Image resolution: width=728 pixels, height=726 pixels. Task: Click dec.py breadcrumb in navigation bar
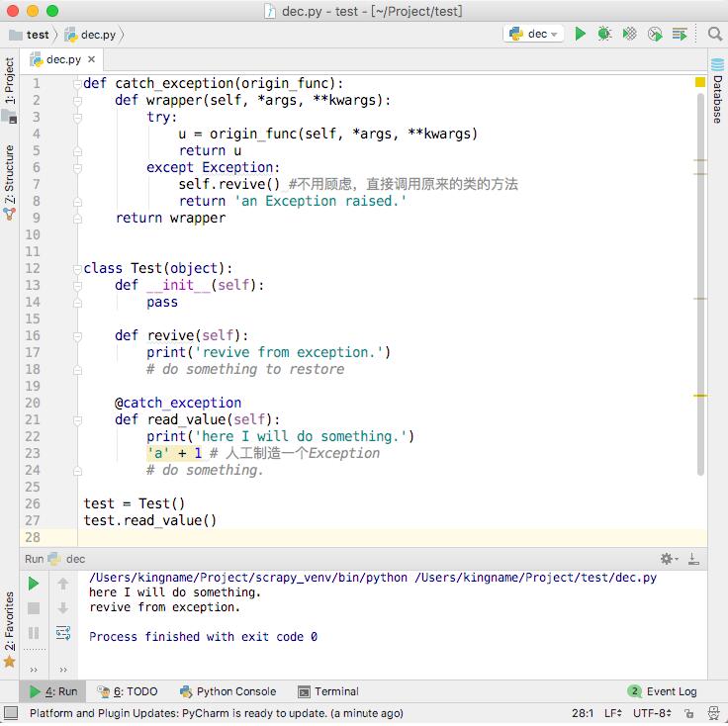[x=91, y=35]
